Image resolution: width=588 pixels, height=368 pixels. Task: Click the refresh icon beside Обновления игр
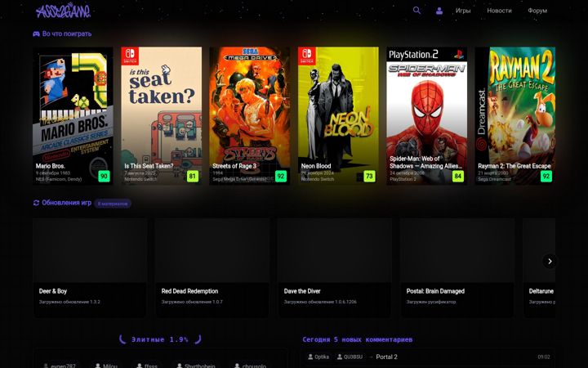[x=36, y=203]
